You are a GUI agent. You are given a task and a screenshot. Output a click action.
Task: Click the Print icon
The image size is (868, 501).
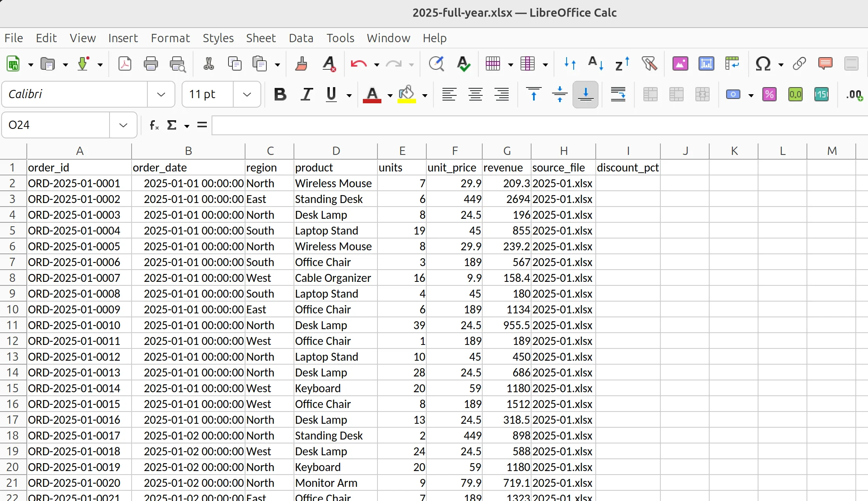click(x=151, y=63)
